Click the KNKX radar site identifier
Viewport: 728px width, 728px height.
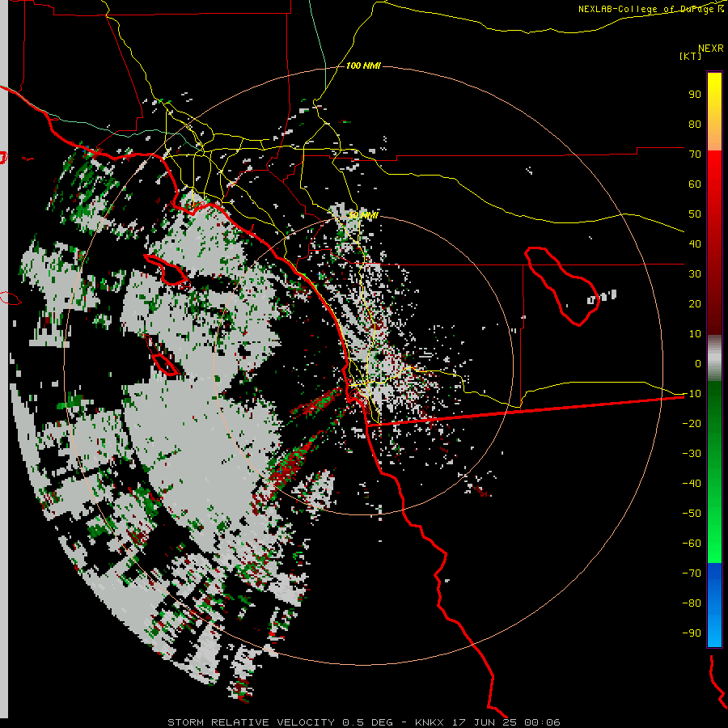(x=430, y=722)
